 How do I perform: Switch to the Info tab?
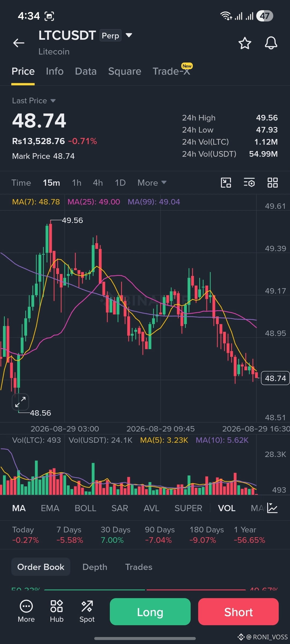pyautogui.click(x=55, y=71)
